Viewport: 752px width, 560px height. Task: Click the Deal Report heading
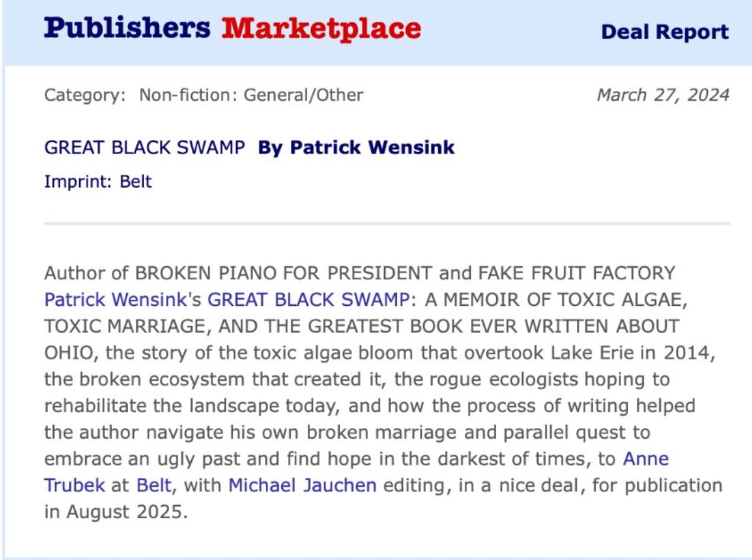point(664,31)
